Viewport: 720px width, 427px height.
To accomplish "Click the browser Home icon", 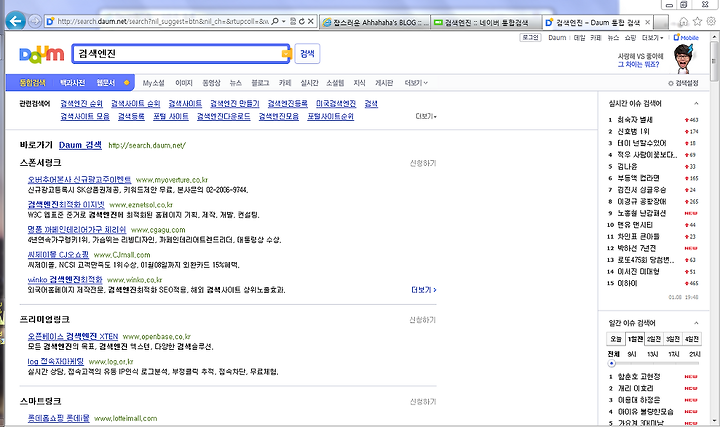I will coord(684,21).
